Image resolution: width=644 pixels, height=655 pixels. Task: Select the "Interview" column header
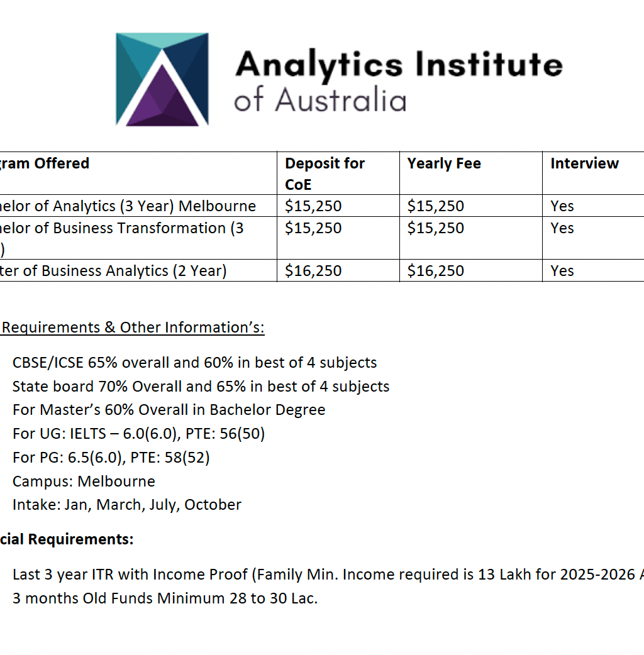click(584, 163)
